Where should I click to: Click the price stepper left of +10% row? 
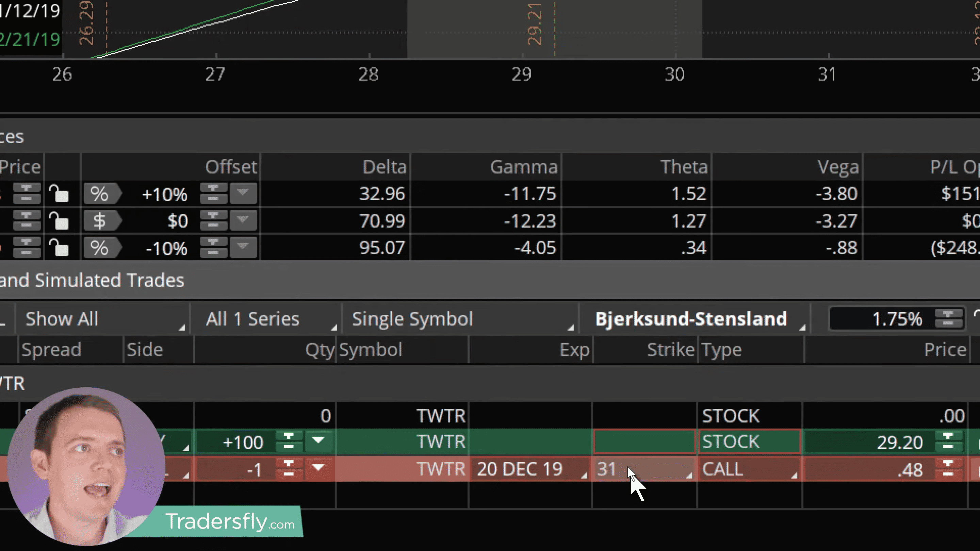[27, 193]
